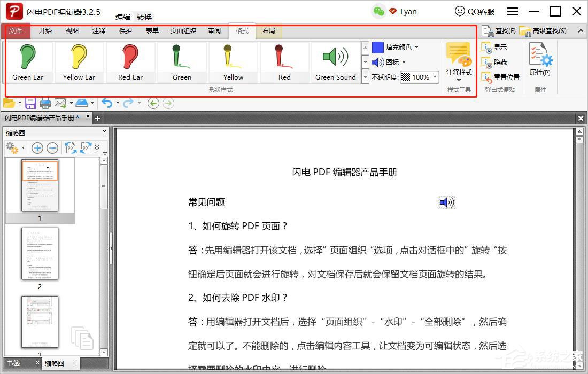Select the Yellow Ear annotation style

[x=79, y=61]
